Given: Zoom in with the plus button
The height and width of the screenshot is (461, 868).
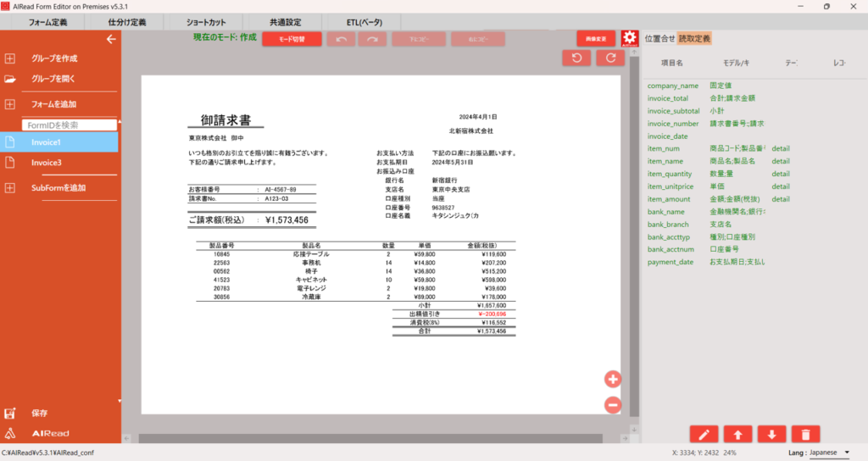Looking at the screenshot, I should (613, 379).
